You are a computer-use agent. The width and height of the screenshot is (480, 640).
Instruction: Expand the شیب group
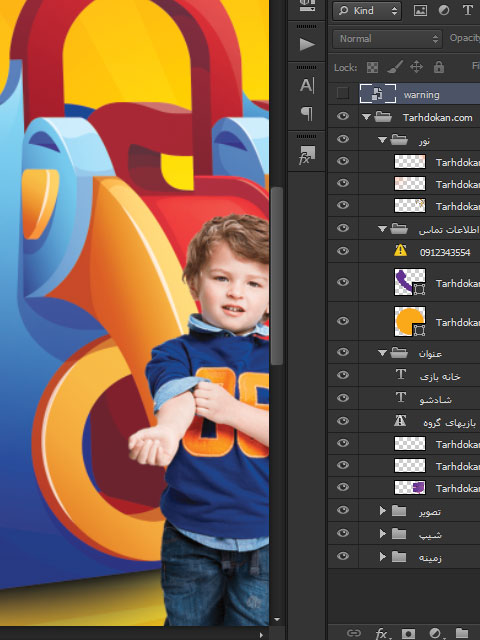point(382,533)
